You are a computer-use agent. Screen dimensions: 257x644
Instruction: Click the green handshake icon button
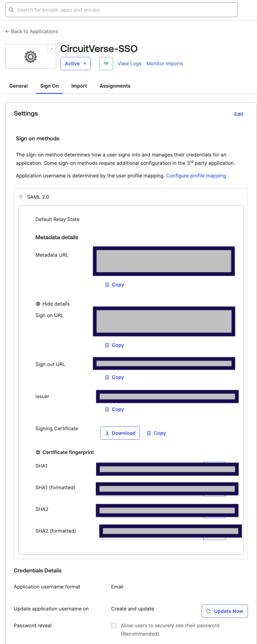[106, 64]
